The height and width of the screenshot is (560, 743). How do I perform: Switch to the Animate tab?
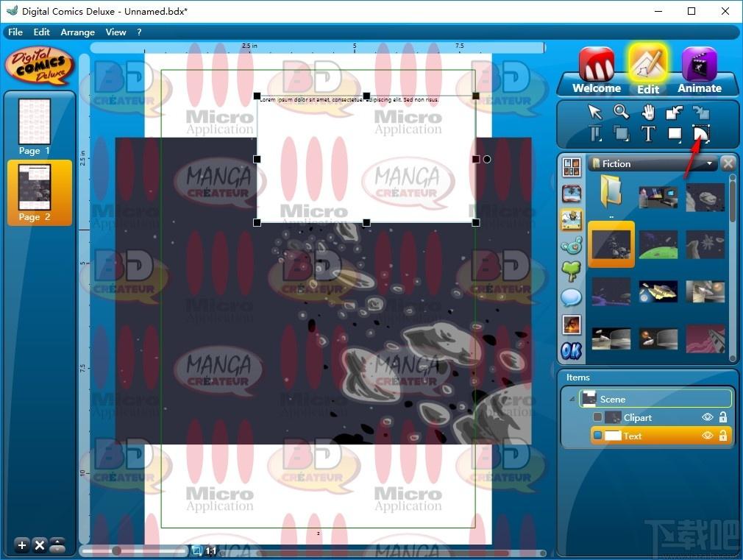(700, 71)
